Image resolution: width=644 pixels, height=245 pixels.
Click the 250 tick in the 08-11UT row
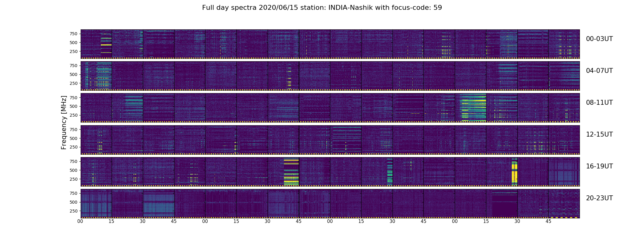[73, 115]
